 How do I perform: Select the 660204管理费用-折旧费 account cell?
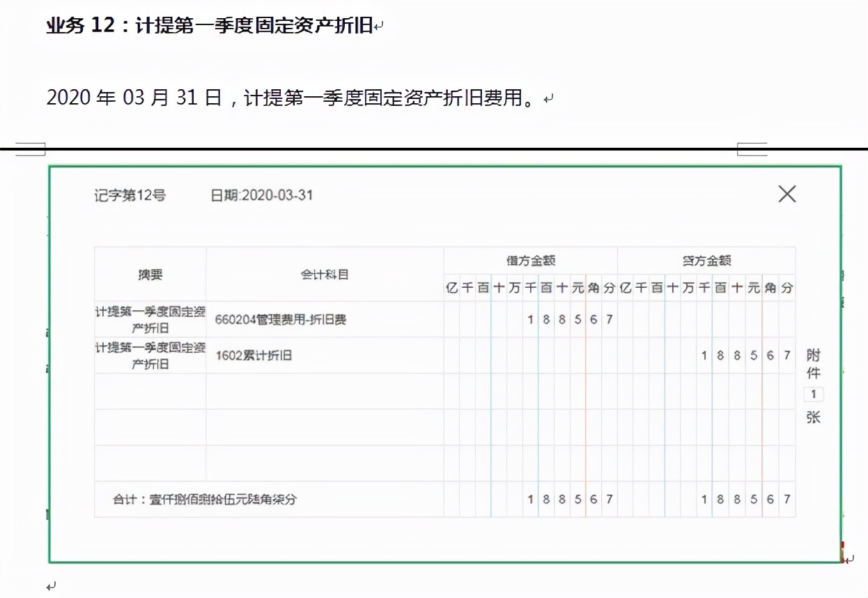(x=281, y=319)
